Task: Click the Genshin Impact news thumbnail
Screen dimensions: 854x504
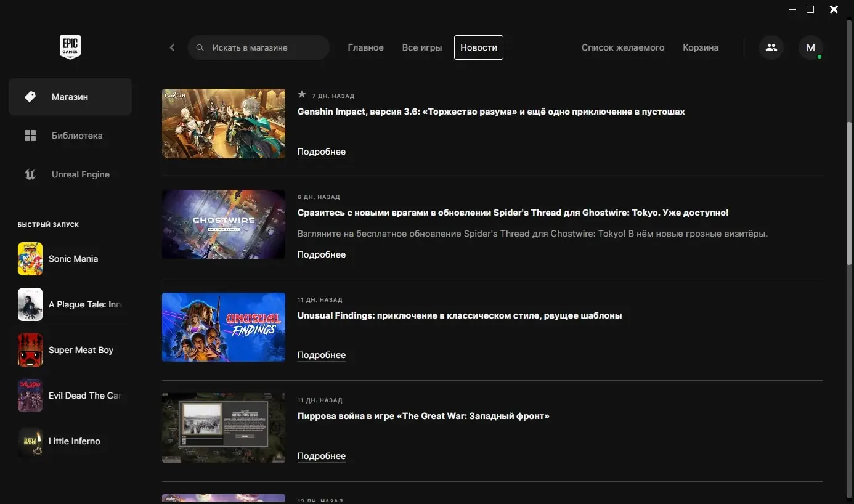Action: click(x=224, y=123)
